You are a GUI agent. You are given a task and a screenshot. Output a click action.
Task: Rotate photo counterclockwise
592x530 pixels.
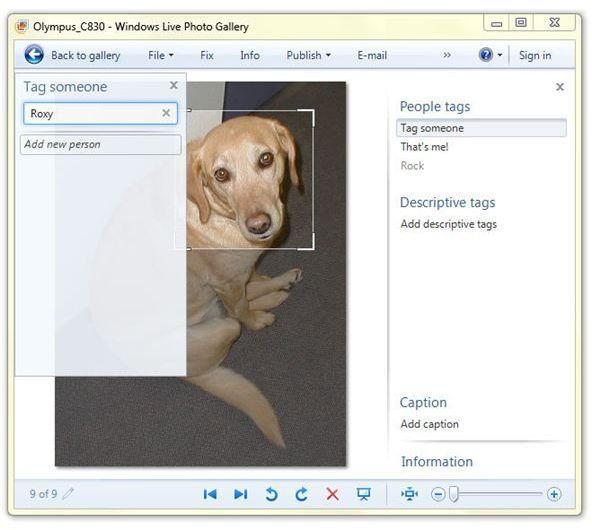tap(271, 494)
